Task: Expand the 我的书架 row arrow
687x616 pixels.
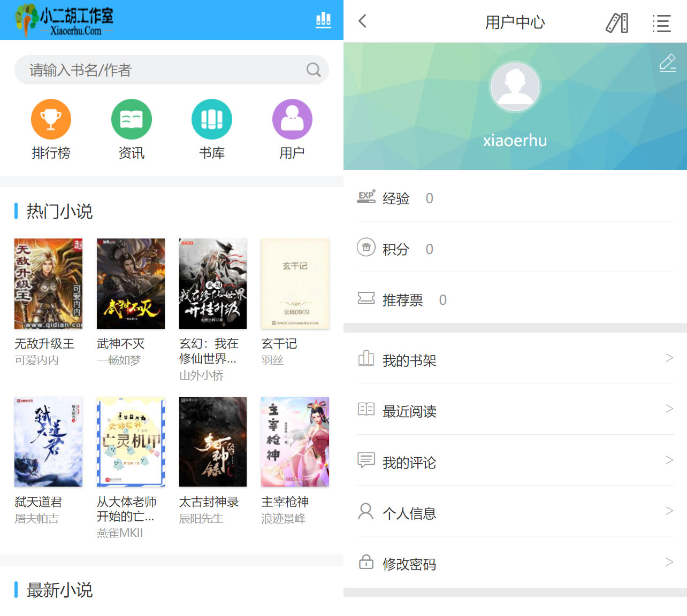Action: [669, 358]
